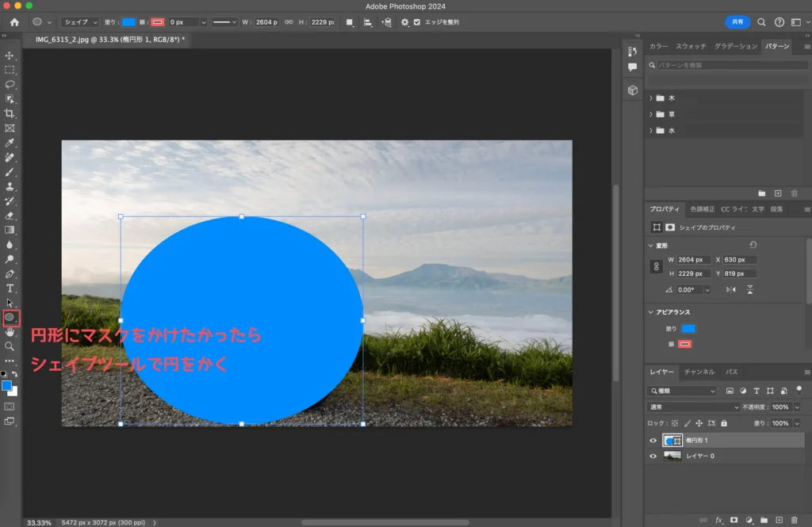Hide the 楕円形 1 layer
This screenshot has width=812, height=527.
pos(653,441)
